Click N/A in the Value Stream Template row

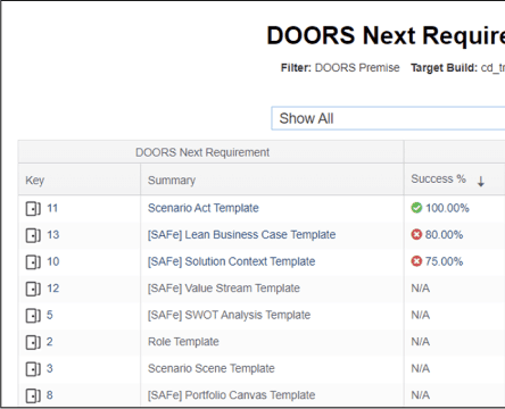coord(420,288)
